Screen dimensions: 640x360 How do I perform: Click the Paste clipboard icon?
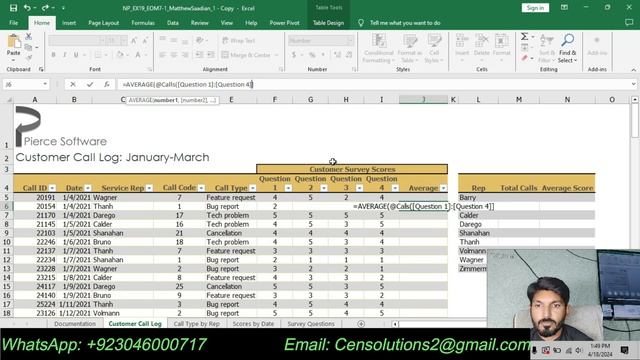[13, 42]
